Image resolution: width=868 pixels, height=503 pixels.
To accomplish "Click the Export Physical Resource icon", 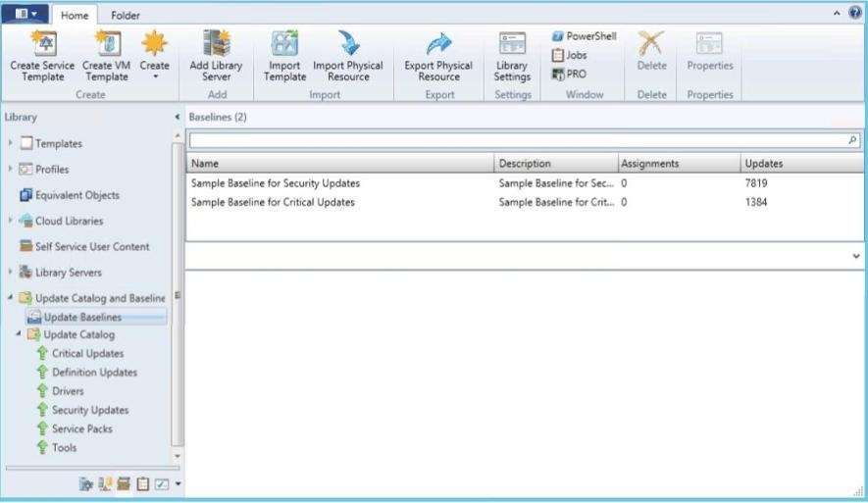I will 438,43.
